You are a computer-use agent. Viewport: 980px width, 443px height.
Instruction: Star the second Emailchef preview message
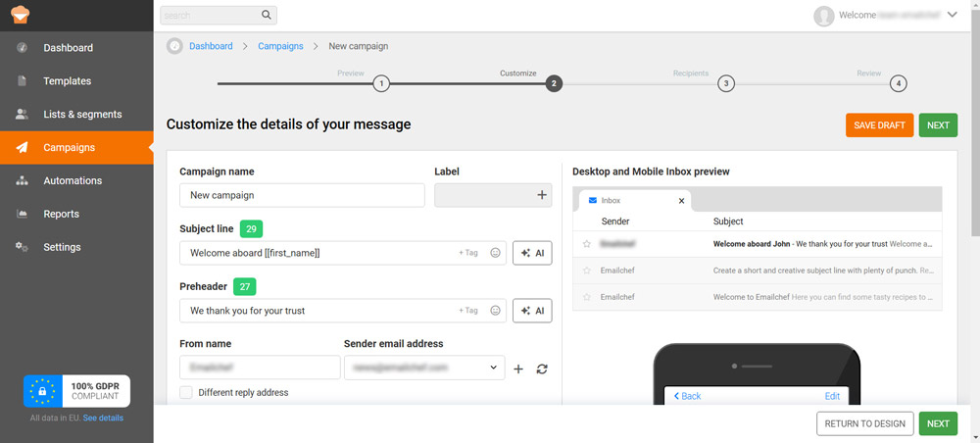tap(587, 297)
